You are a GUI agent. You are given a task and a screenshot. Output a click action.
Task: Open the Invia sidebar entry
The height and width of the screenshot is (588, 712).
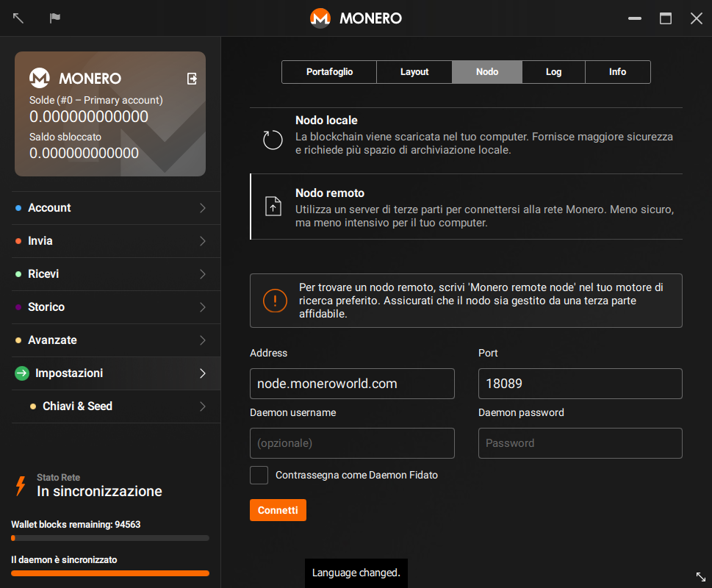pyautogui.click(x=116, y=241)
